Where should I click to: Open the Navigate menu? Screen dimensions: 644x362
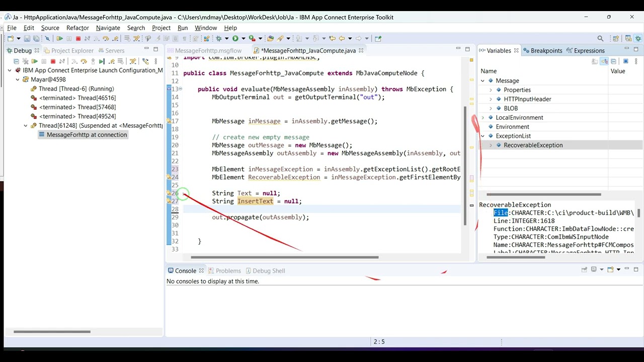tap(108, 28)
